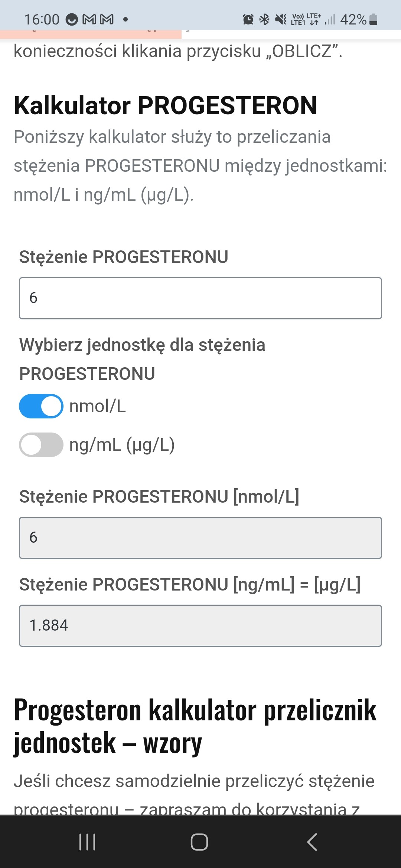Tap the left Gmail notification icon
This screenshot has width=401, height=868.
tap(89, 19)
